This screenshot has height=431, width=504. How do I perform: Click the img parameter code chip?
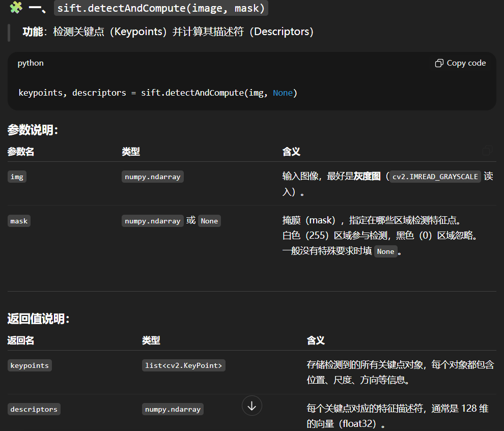[17, 177]
